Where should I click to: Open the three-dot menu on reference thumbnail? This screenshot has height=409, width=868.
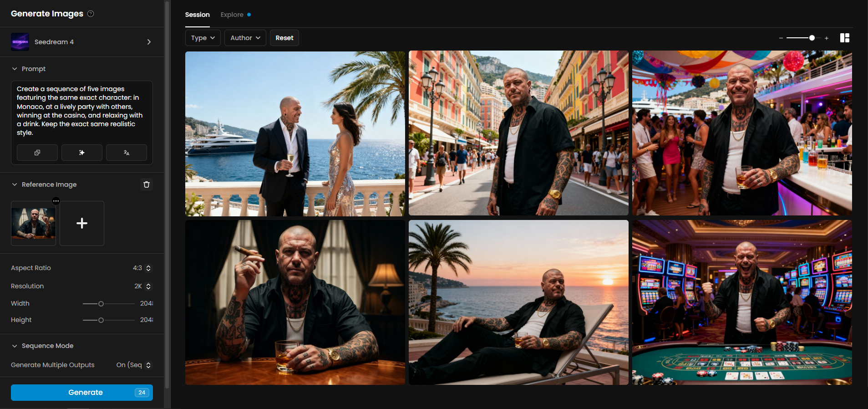[56, 201]
